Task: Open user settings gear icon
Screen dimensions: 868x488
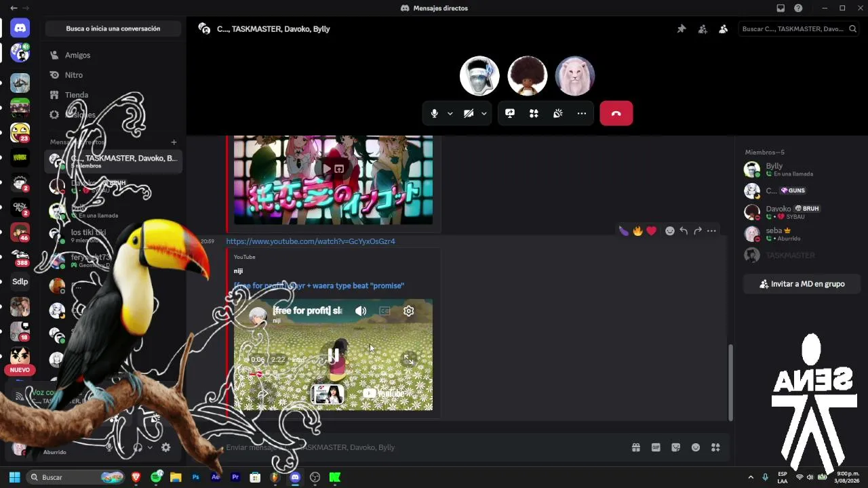Action: tap(165, 447)
